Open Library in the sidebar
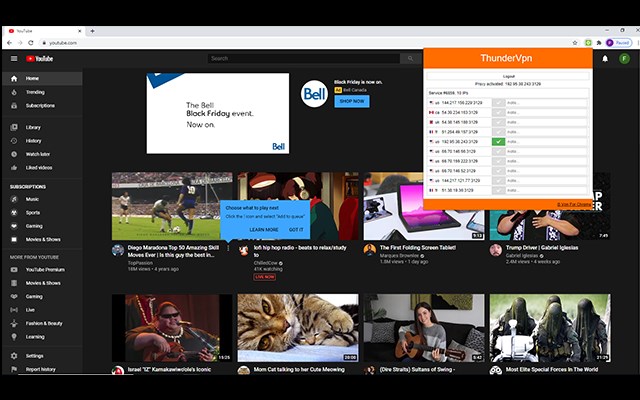640x400 pixels. (42, 127)
